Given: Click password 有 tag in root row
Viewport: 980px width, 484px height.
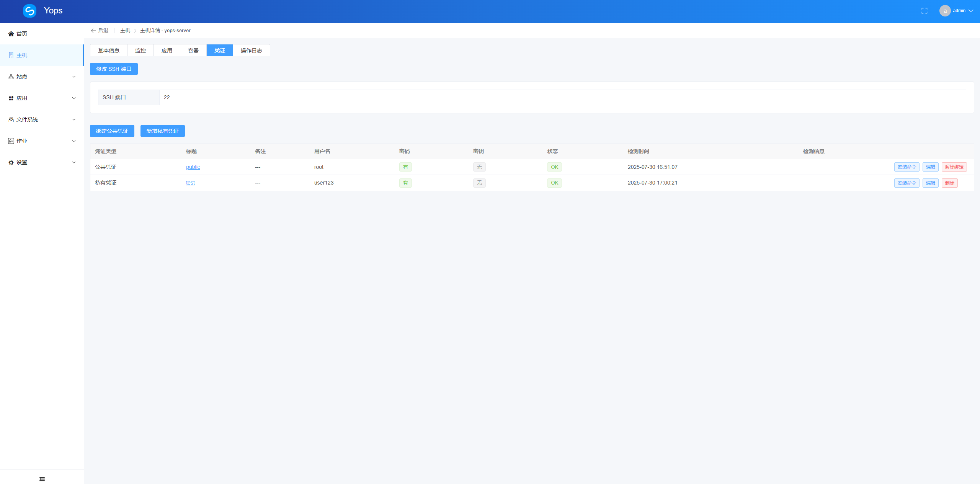Looking at the screenshot, I should (405, 167).
